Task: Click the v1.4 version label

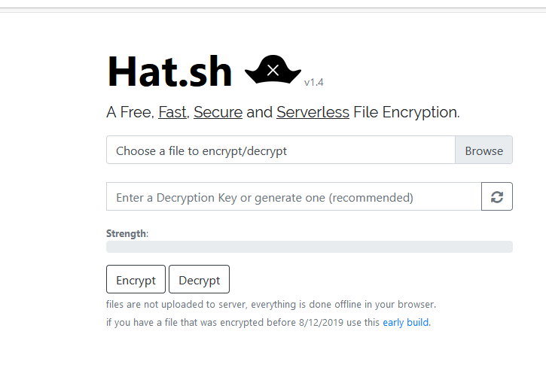Action: (314, 82)
